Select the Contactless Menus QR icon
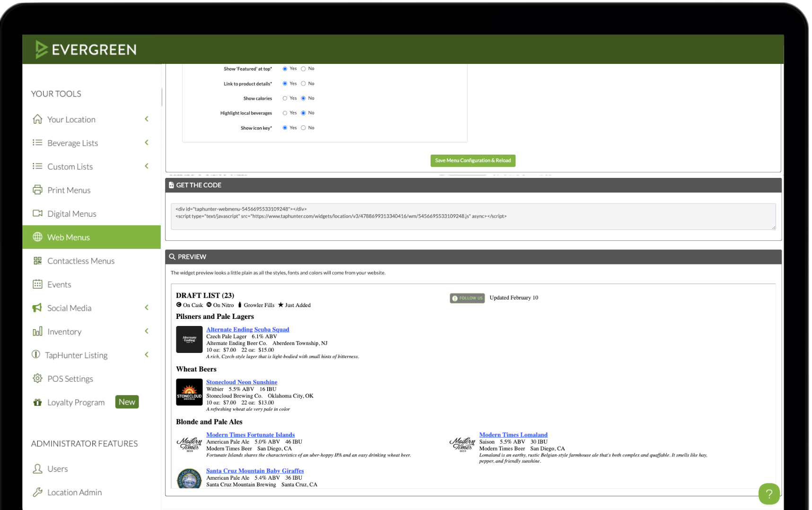Image resolution: width=812 pixels, height=510 pixels. pos(37,261)
